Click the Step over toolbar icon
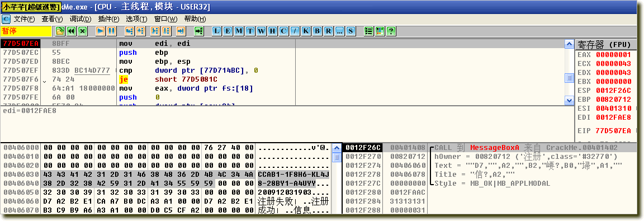 (x=140, y=31)
